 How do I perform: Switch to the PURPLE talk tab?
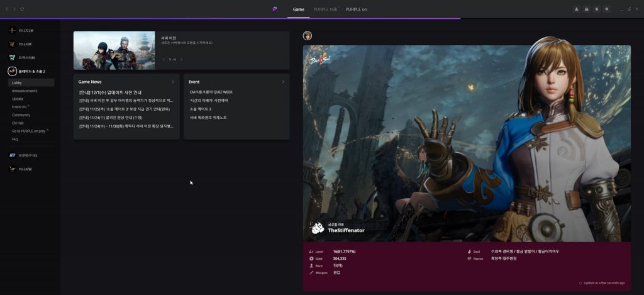[326, 9]
